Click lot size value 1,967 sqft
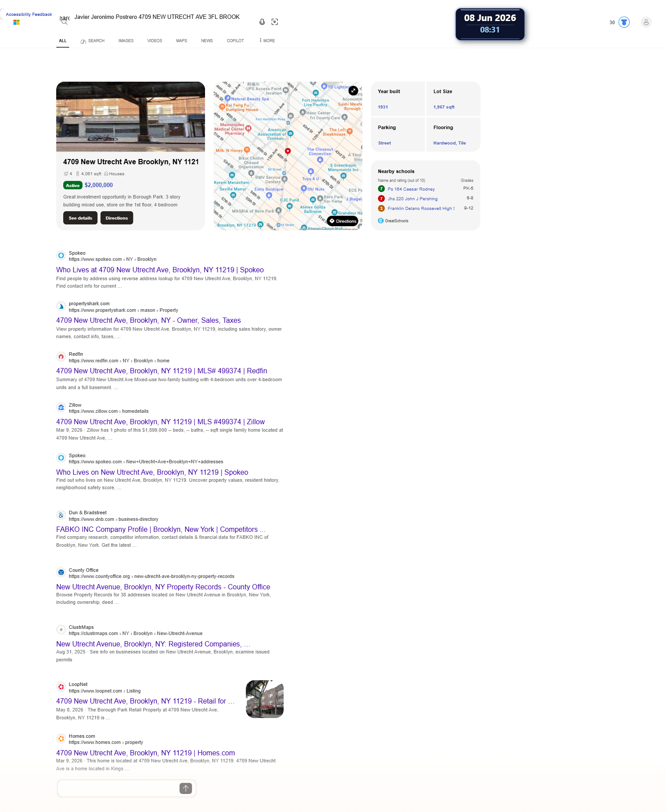 (444, 107)
